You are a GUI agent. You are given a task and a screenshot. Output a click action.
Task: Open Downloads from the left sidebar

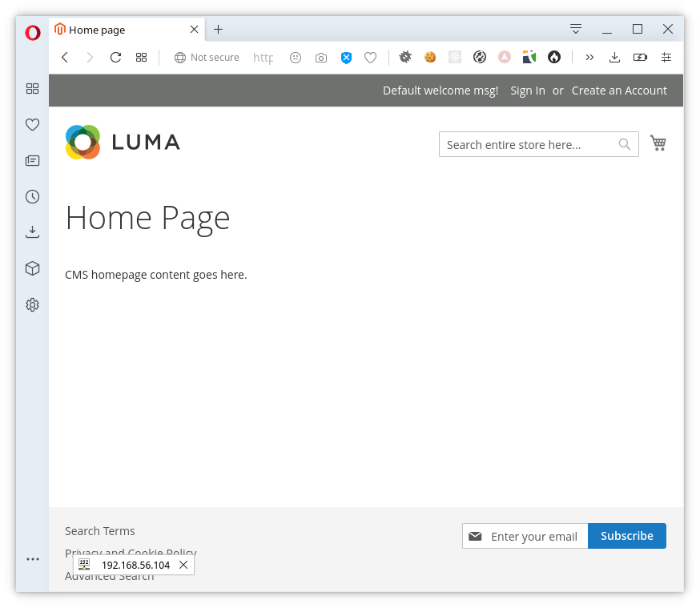(32, 232)
